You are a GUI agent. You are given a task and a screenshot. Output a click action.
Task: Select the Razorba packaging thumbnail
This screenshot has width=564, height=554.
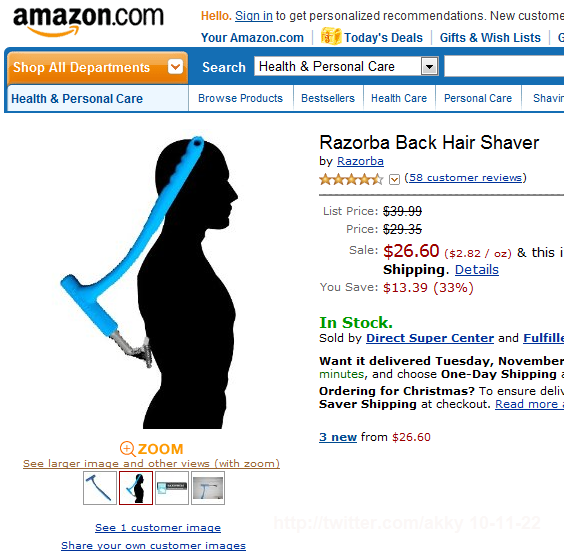click(172, 488)
